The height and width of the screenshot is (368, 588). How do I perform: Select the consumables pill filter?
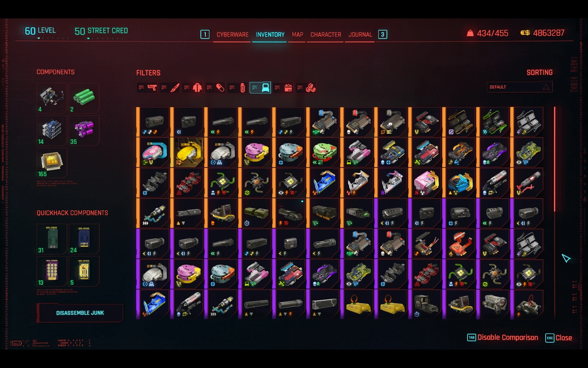tap(215, 88)
